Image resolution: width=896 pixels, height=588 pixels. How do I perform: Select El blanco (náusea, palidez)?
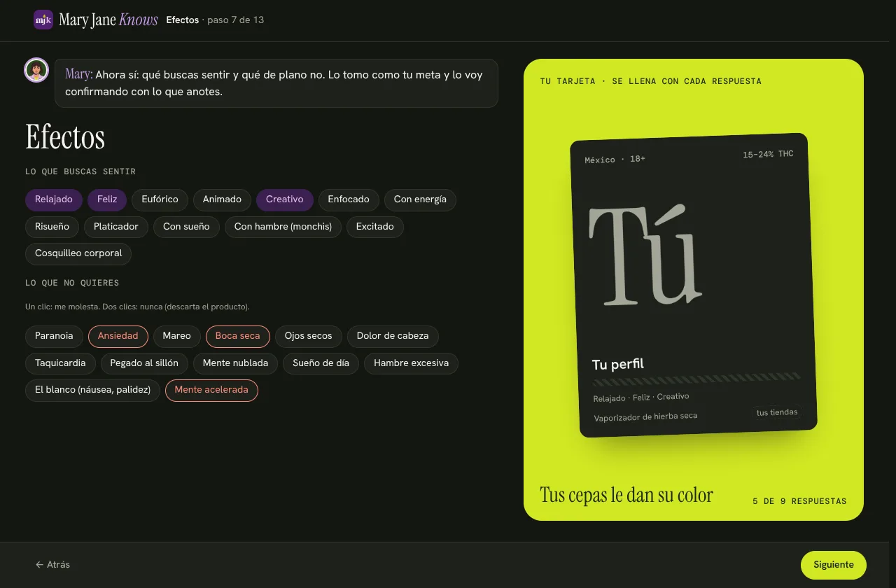point(93,390)
